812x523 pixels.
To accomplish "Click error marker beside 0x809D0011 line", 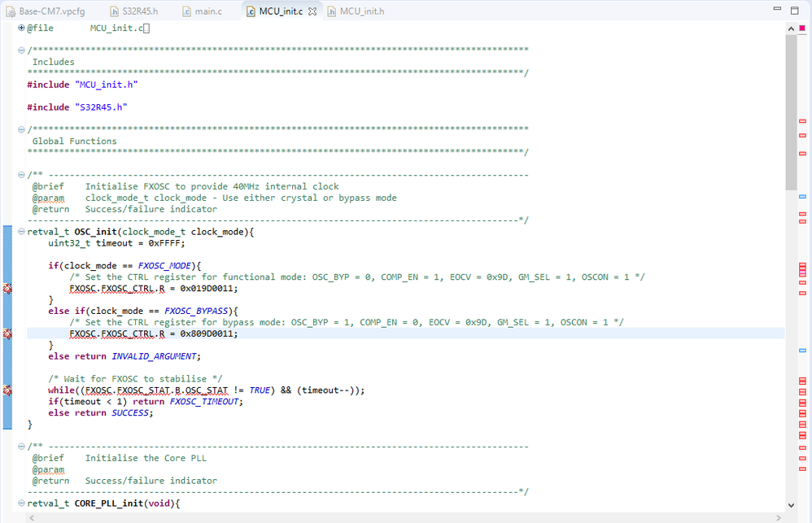I will [x=7, y=333].
